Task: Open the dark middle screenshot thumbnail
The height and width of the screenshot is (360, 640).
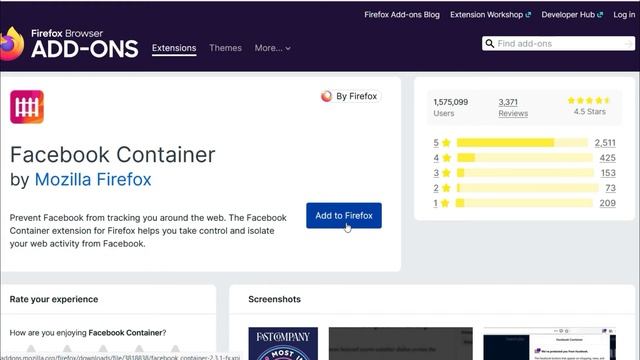Action: 401,343
